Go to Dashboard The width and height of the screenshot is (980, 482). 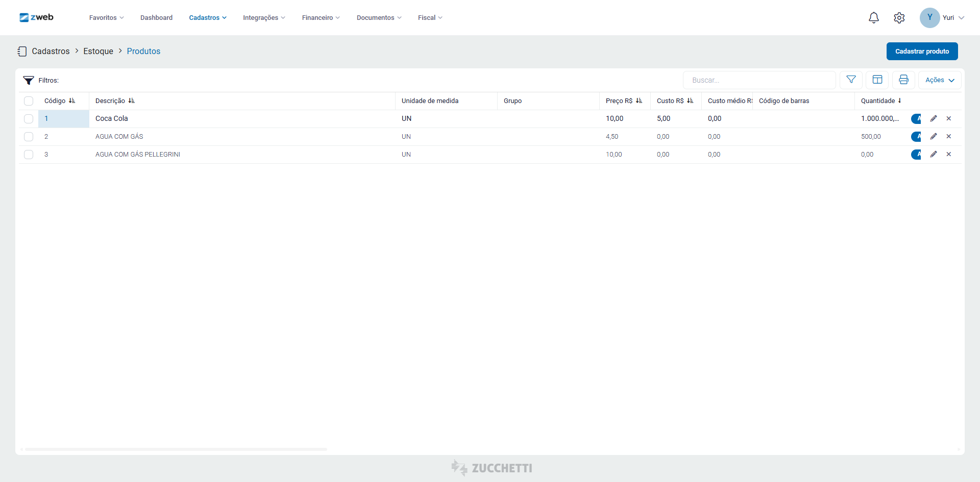click(x=156, y=18)
